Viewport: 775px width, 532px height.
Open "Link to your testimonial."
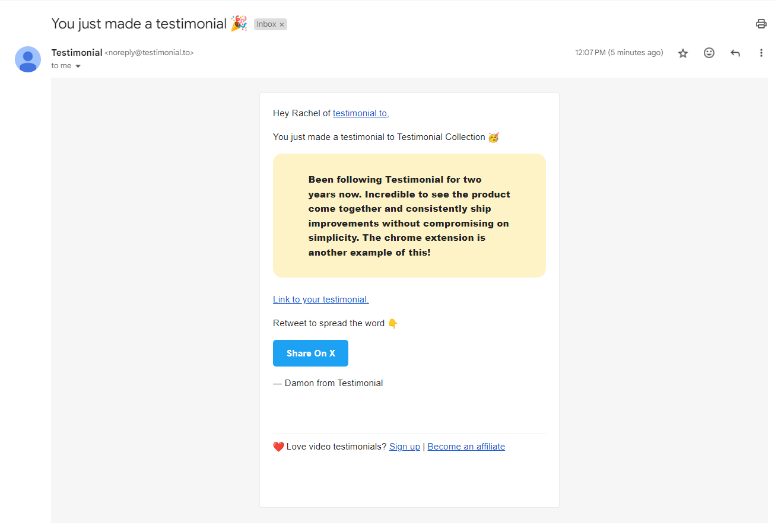[321, 300]
